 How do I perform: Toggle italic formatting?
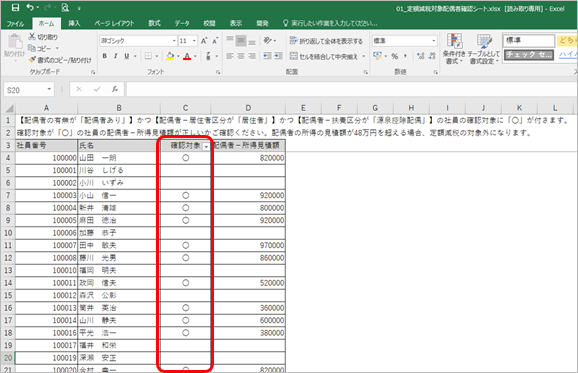(x=115, y=56)
